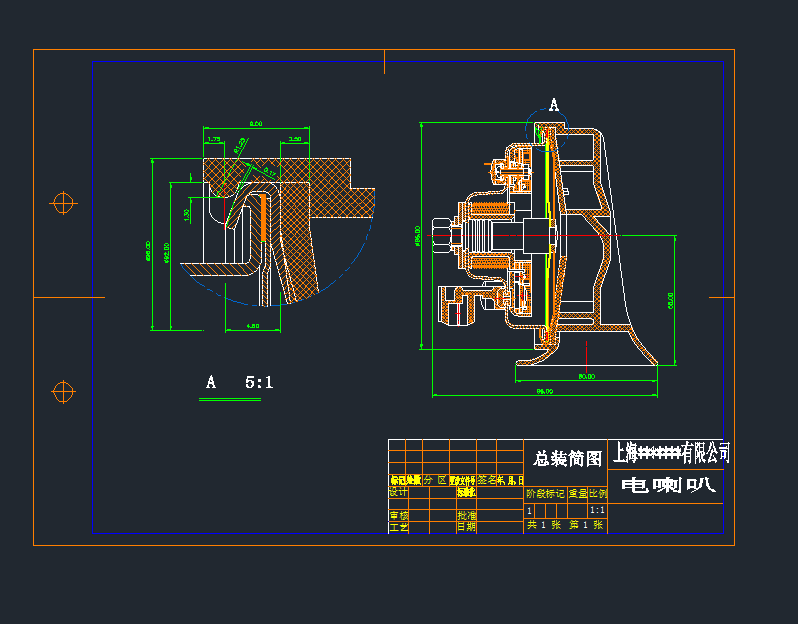
Task: Click the company name 上海******有限公司
Action: [x=671, y=453]
